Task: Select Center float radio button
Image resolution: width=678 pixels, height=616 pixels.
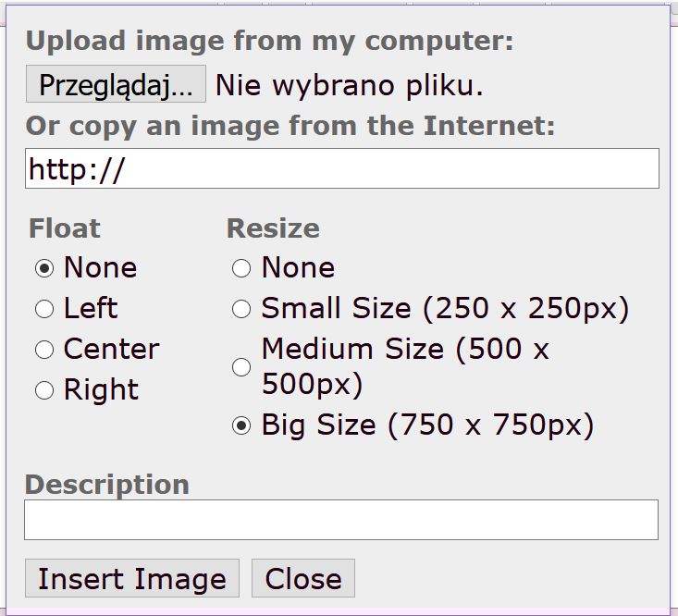Action: tap(44, 350)
